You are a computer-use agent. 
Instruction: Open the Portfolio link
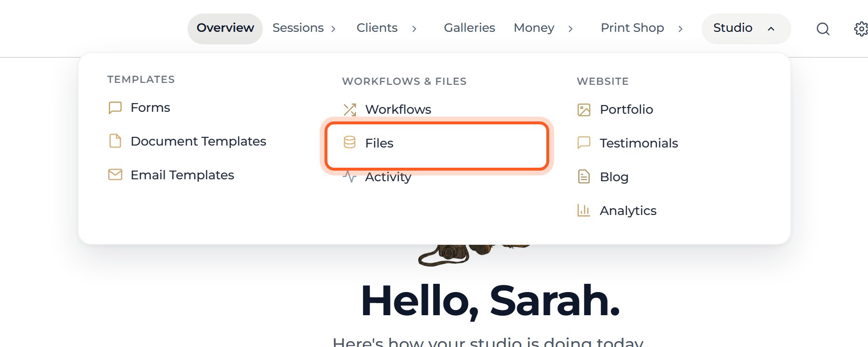(626, 109)
